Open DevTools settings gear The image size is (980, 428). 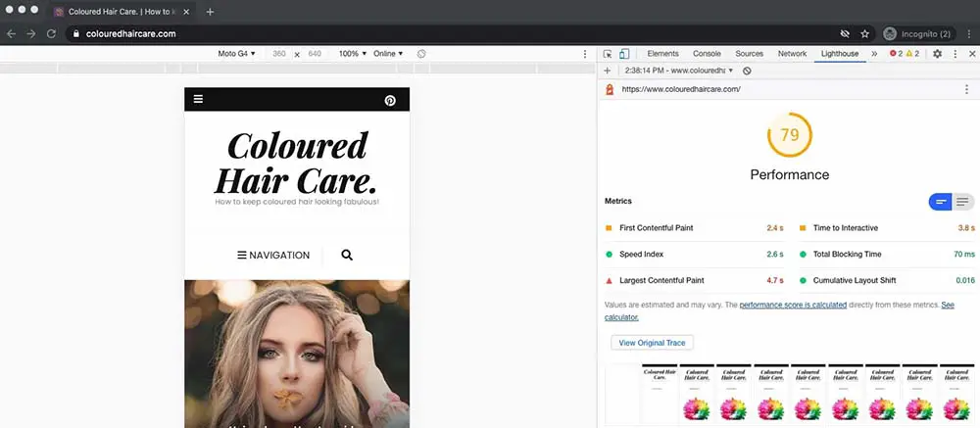pos(937,54)
